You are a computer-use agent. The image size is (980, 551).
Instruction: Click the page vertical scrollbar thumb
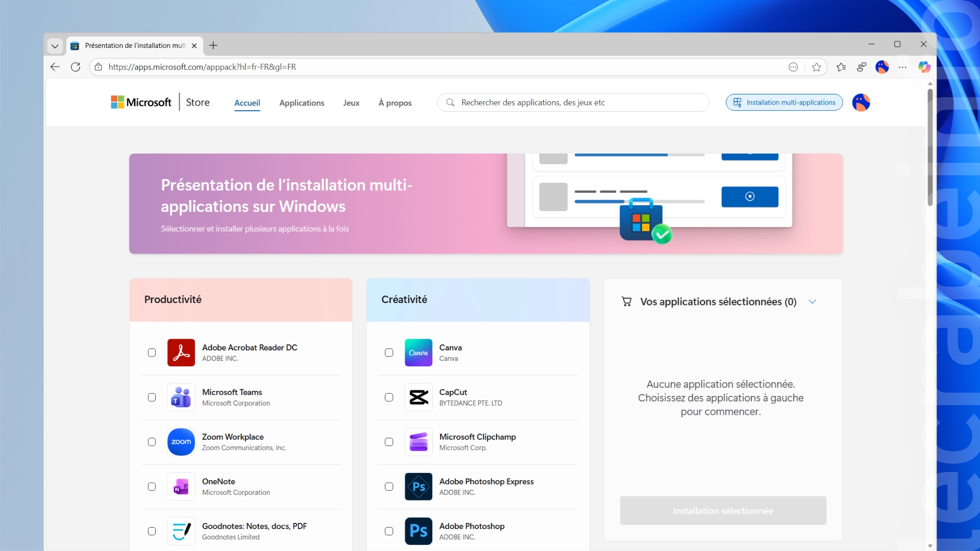(930, 148)
